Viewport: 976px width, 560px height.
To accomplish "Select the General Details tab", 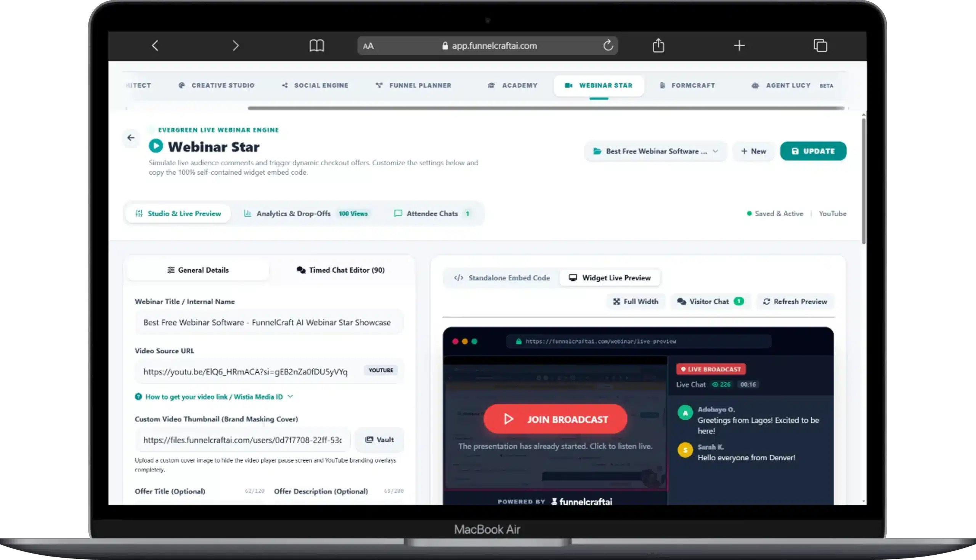I will coord(198,270).
